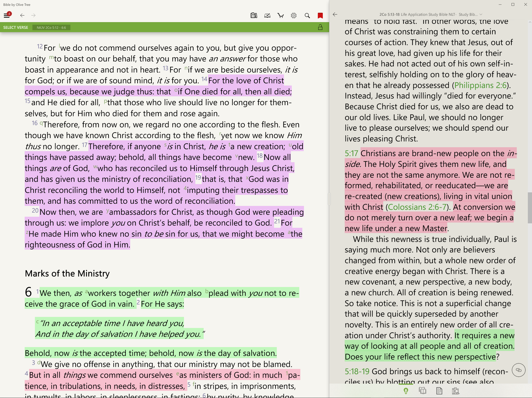Open the parallel books tab icon

point(423,391)
